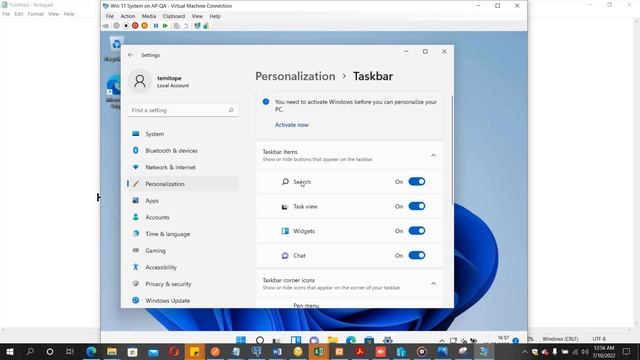Click the Checkpoint toolbar icon in VM Connection

[176, 26]
